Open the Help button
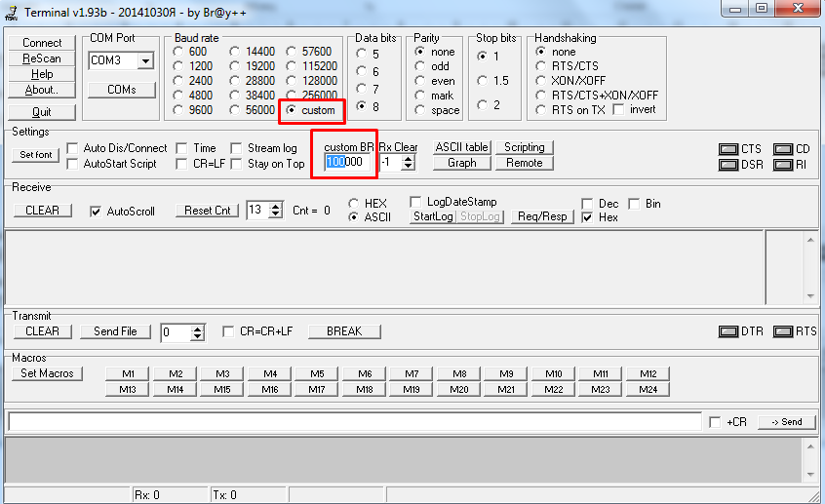The image size is (825, 504). point(42,74)
